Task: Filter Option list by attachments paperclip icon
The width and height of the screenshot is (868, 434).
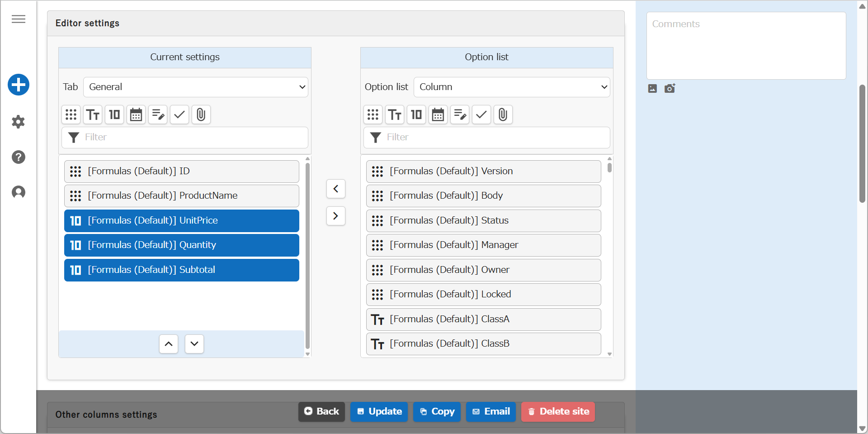Action: click(503, 114)
